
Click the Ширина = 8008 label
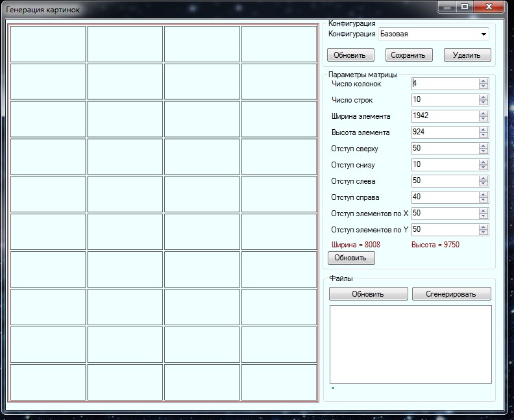(356, 245)
